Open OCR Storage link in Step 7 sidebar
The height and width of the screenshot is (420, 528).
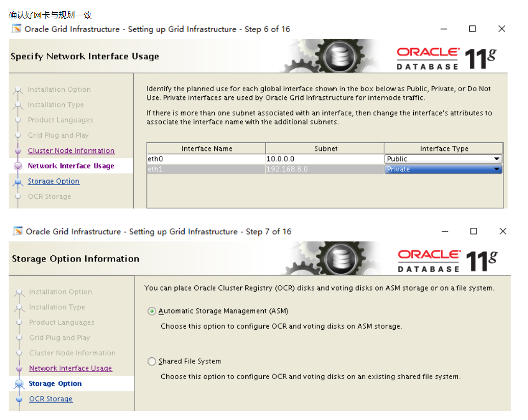51,399
